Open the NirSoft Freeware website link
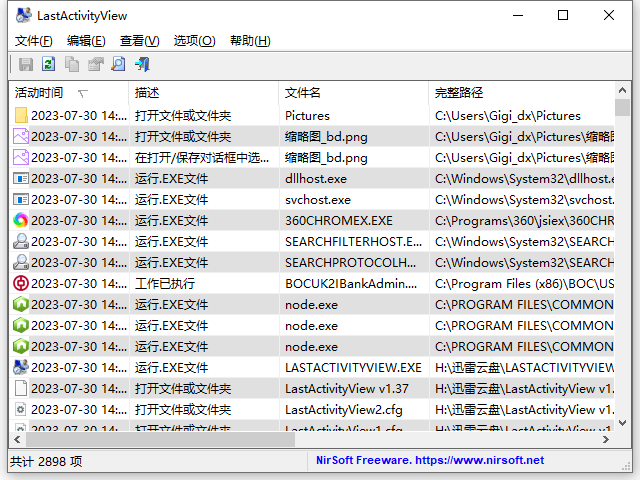Viewport: 640px width, 480px height. 430,460
